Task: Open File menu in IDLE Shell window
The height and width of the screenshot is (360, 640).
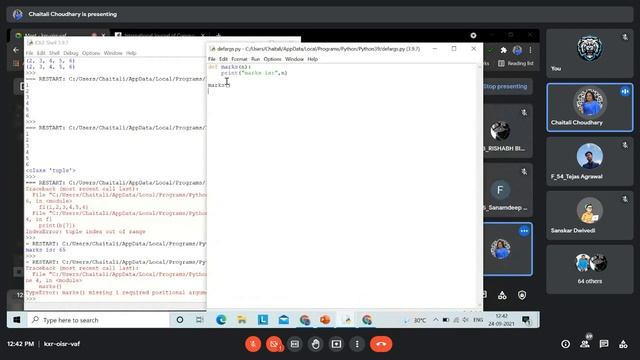Action: point(29,53)
